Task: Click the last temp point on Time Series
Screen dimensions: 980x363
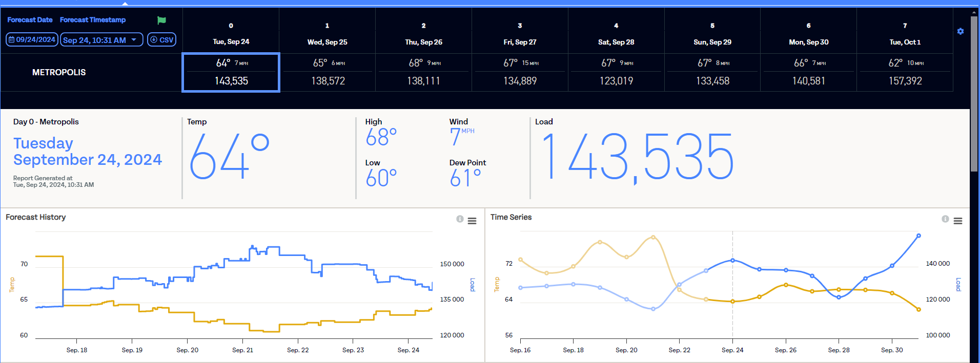Action: [x=918, y=309]
